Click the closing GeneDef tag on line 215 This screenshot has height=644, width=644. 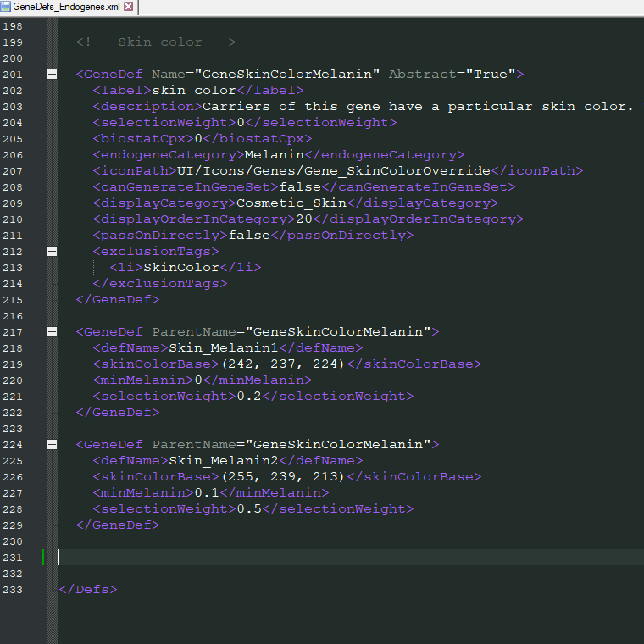118,300
